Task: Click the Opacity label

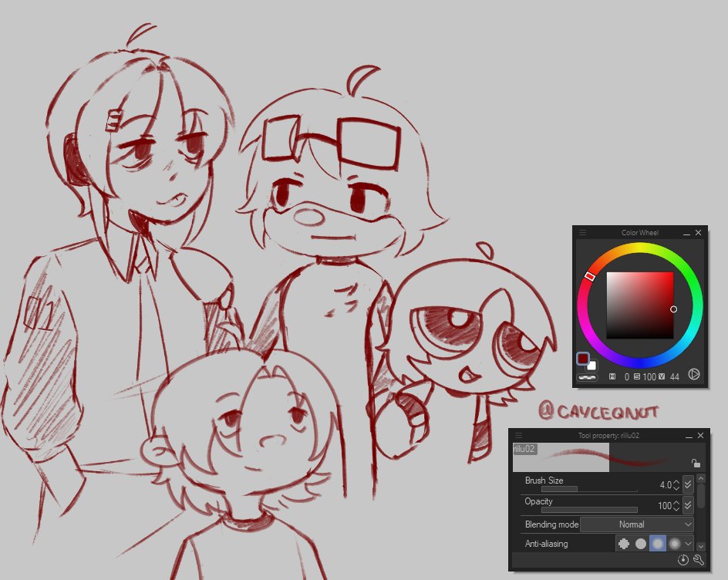Action: tap(538, 501)
